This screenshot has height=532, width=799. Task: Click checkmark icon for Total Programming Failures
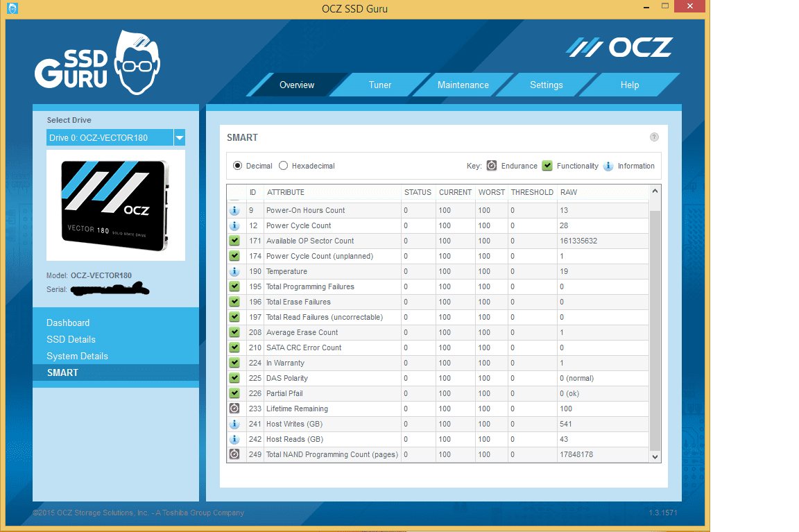234,286
